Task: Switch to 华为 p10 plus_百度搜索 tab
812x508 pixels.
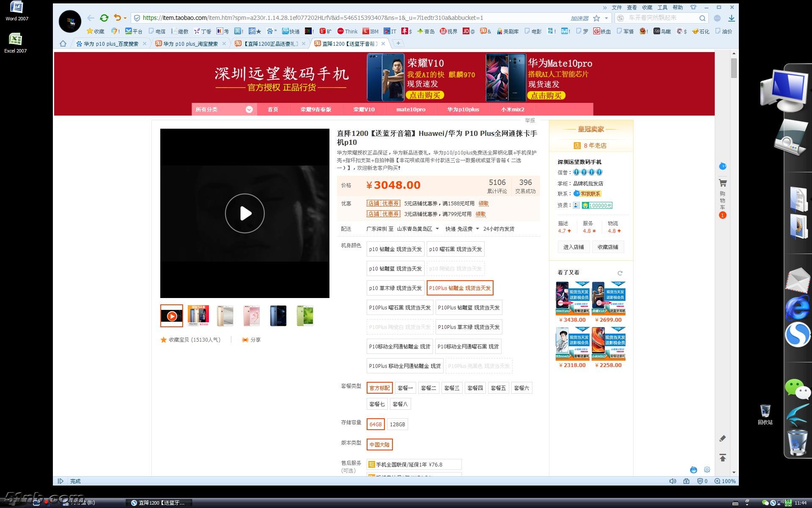Action: pos(111,44)
